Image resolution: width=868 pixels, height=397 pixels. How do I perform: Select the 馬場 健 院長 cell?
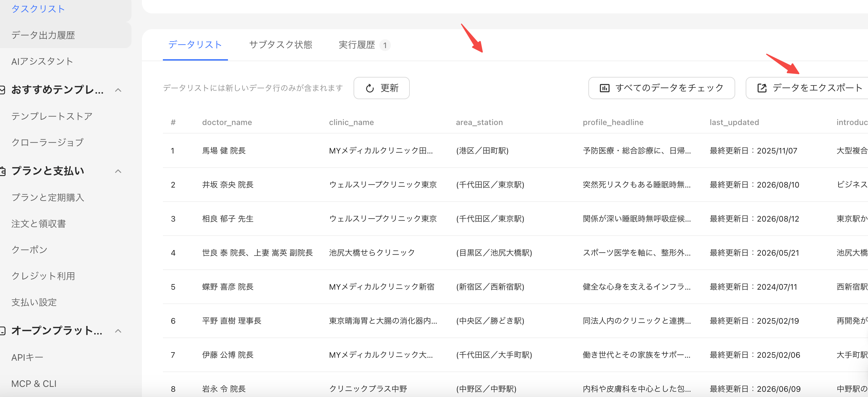[x=224, y=151]
